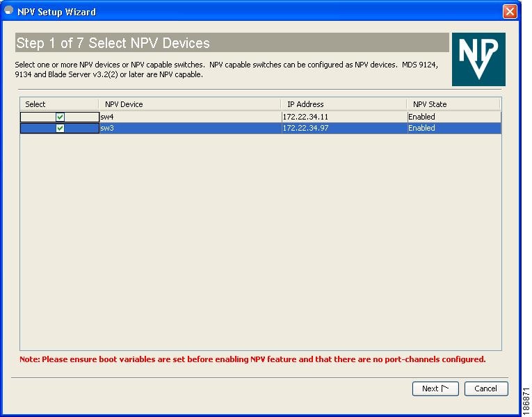
Task: Uncheck the sw3 device checkbox
Action: coord(60,128)
